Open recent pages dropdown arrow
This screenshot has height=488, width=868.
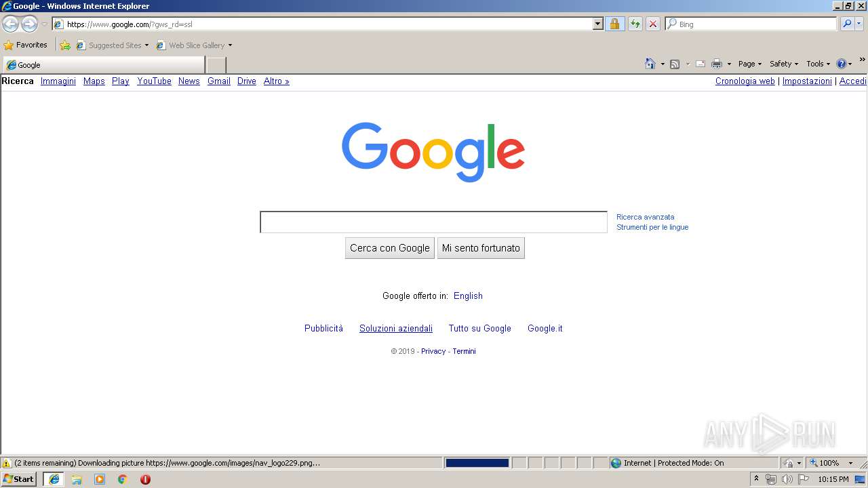point(44,24)
